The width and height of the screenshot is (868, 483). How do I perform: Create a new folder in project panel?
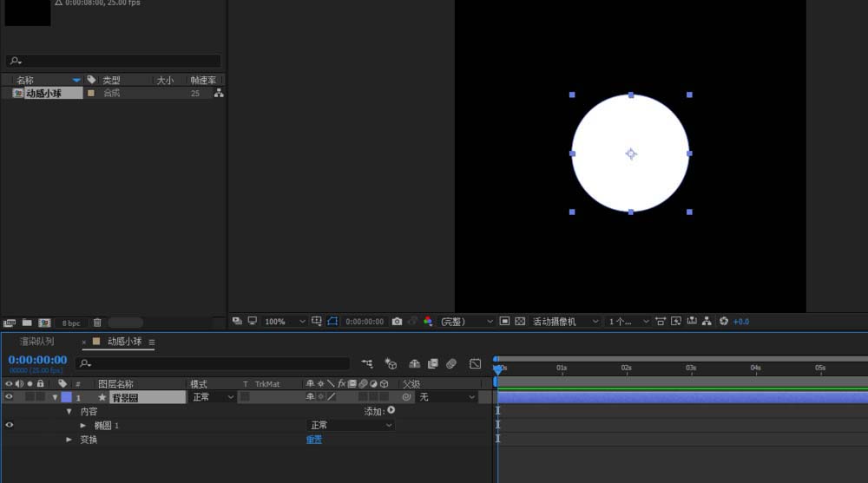click(27, 323)
